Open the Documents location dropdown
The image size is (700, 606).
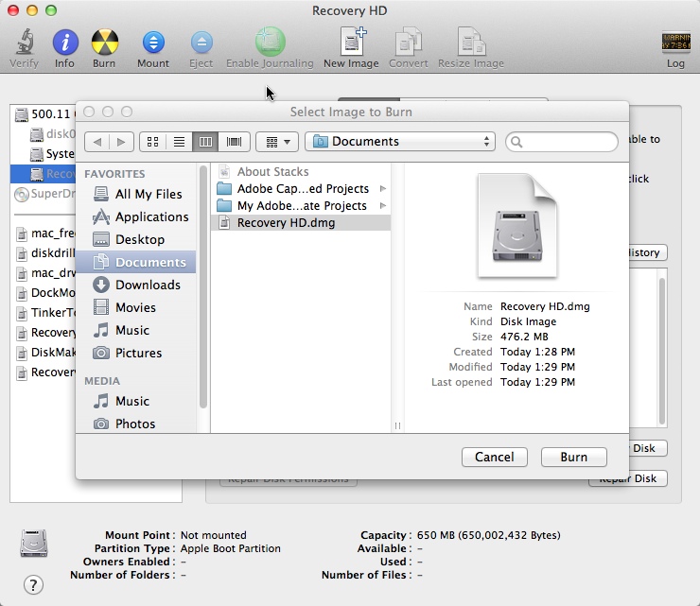(x=400, y=142)
